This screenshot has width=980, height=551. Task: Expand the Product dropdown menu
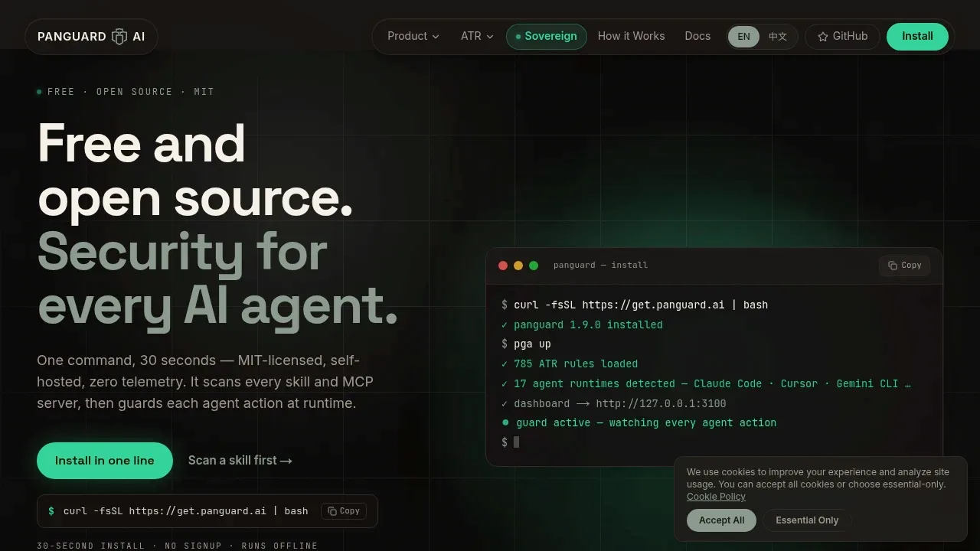coord(413,36)
